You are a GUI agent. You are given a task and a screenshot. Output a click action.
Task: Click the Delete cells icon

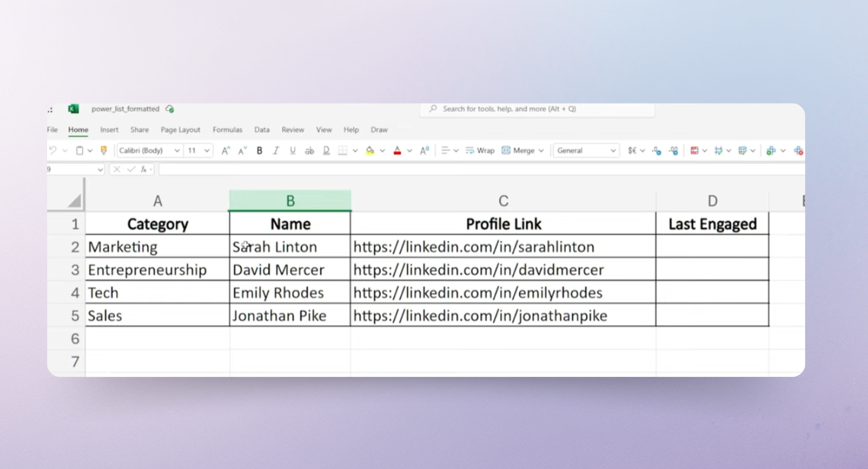tap(799, 150)
